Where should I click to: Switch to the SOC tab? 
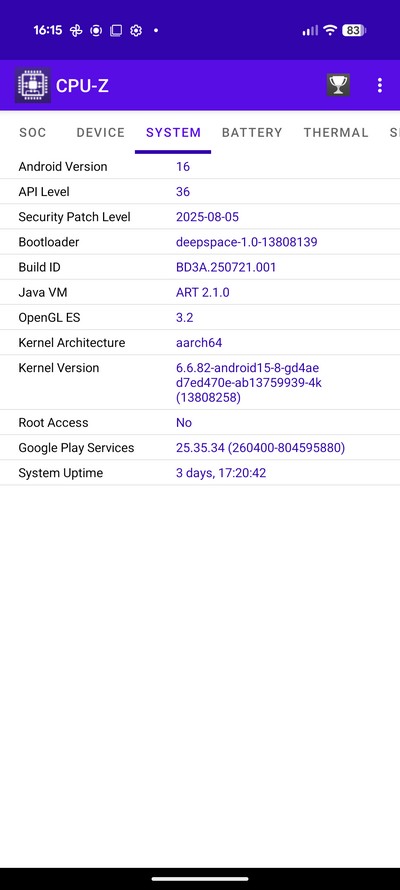[x=33, y=133]
